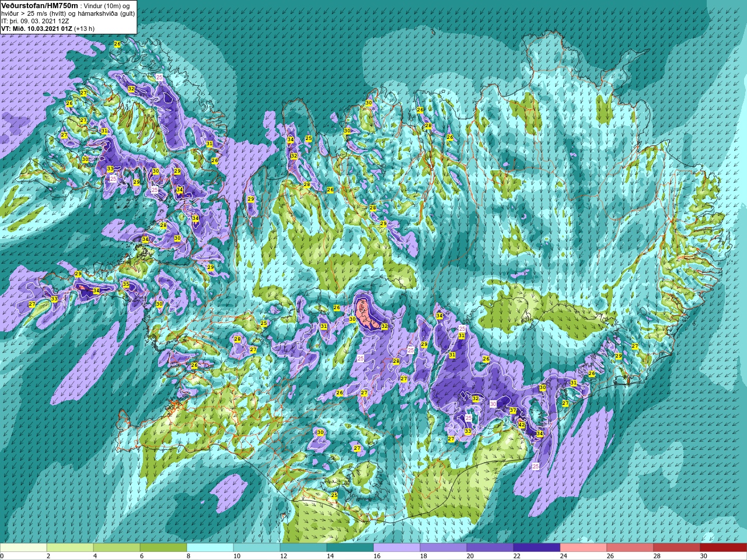This screenshot has width=747, height=560.
Task: Select the dark teal 14–16 legend swatch
Action: pos(350,548)
